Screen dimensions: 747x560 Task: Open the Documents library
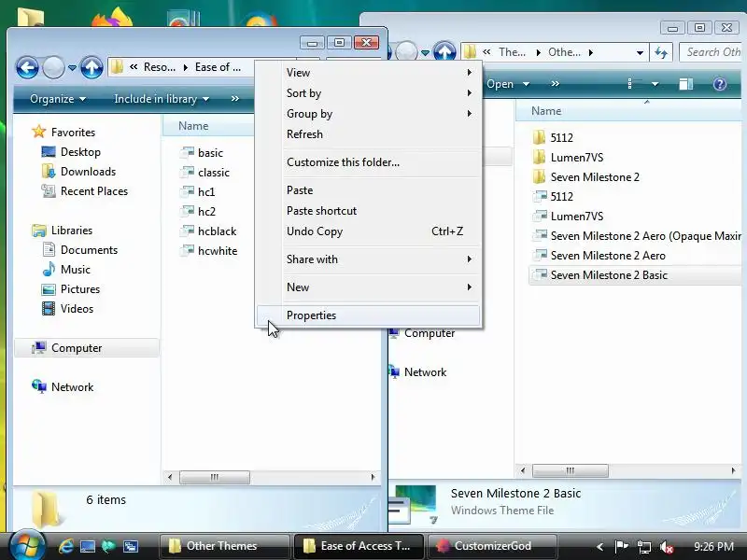(x=80, y=249)
